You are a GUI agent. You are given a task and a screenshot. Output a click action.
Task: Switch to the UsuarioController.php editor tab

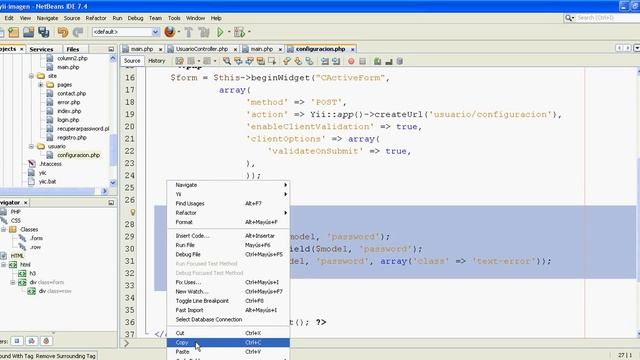tap(202, 49)
